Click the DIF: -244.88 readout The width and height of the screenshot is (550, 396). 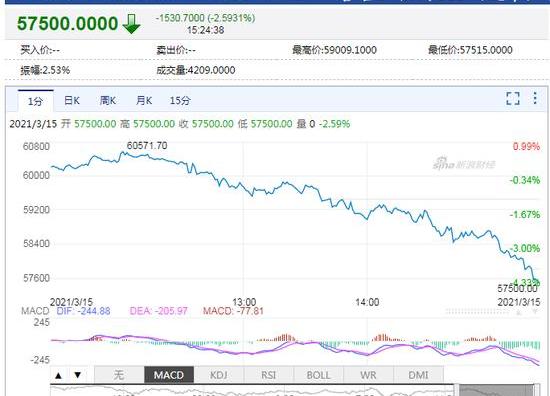tap(83, 311)
